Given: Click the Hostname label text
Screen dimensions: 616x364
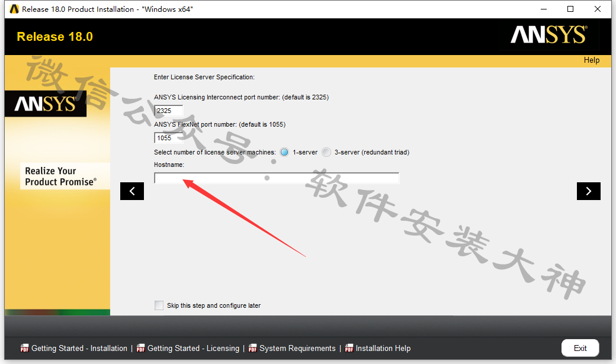Looking at the screenshot, I should click(x=169, y=165).
